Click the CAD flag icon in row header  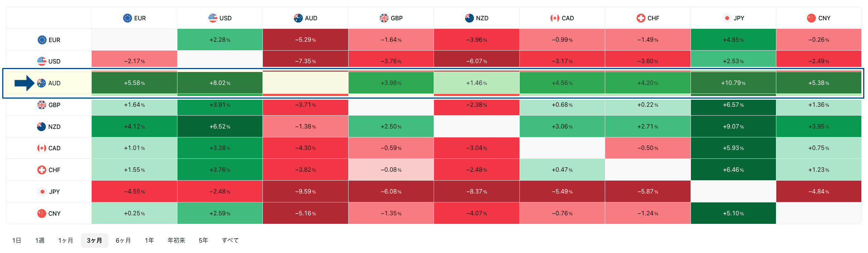coord(42,148)
